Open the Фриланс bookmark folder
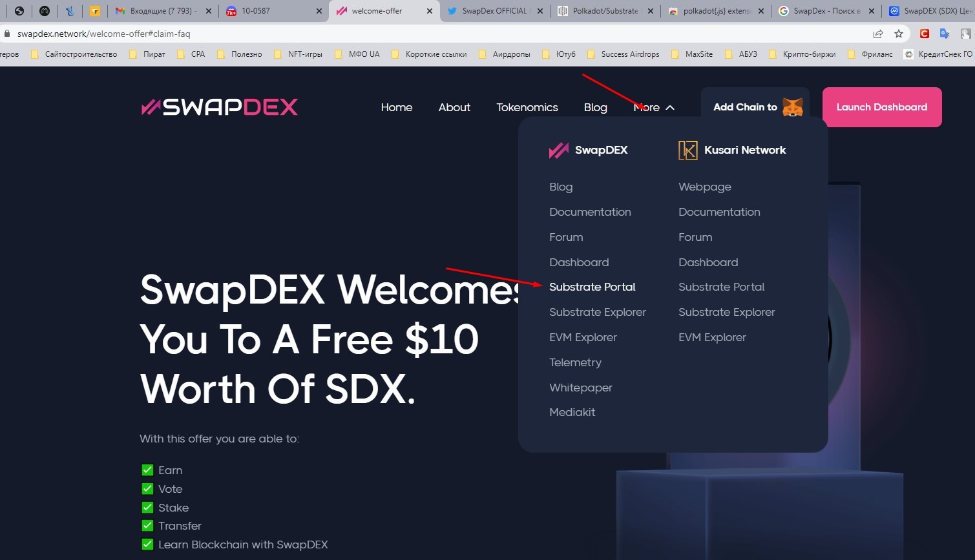The width and height of the screenshot is (975, 560). pos(870,54)
